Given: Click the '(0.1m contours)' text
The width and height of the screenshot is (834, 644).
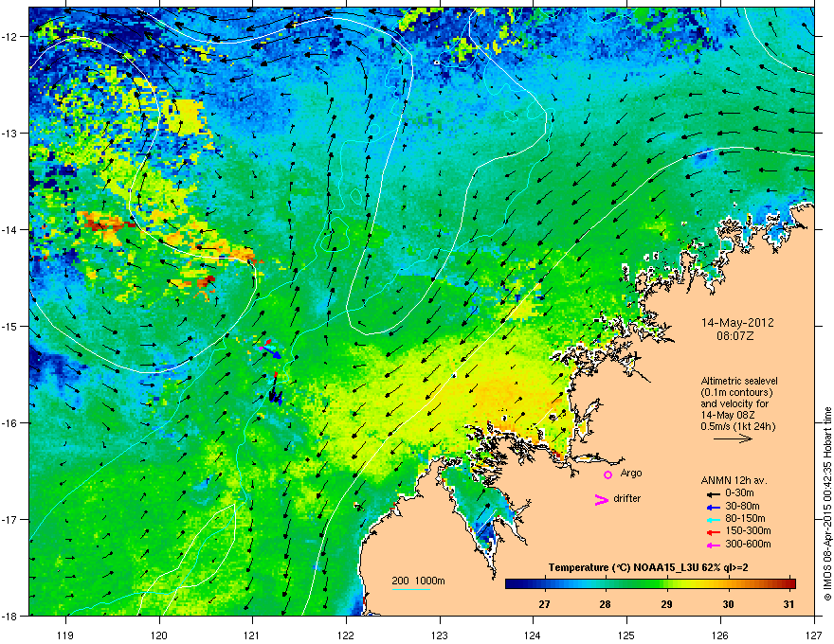Looking at the screenshot, I should pyautogui.click(x=737, y=393).
